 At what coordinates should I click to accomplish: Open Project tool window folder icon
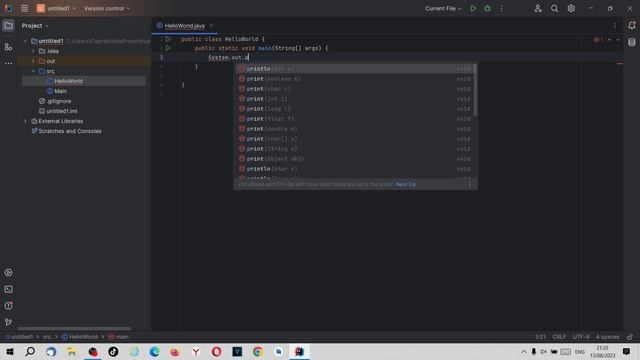pos(8,26)
